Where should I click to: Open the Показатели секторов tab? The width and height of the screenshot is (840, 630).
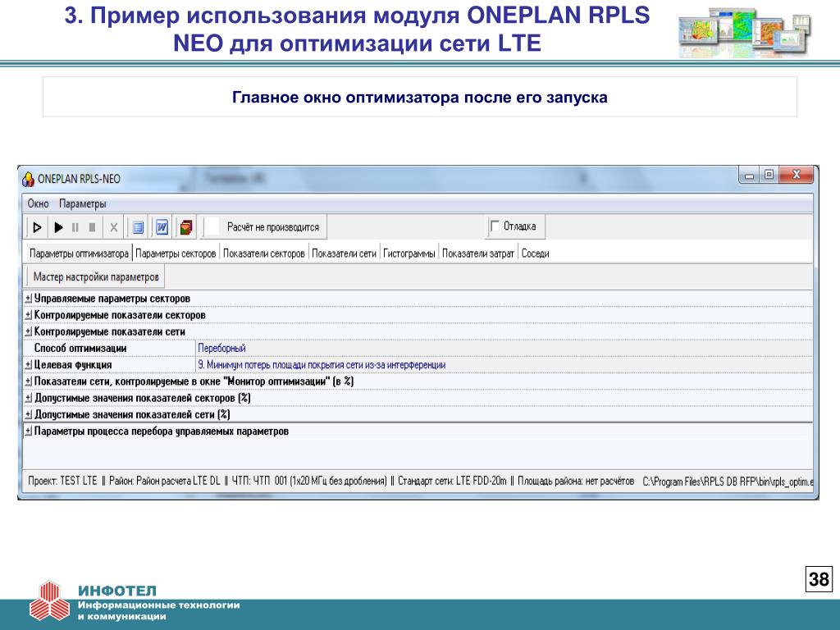pos(263,253)
